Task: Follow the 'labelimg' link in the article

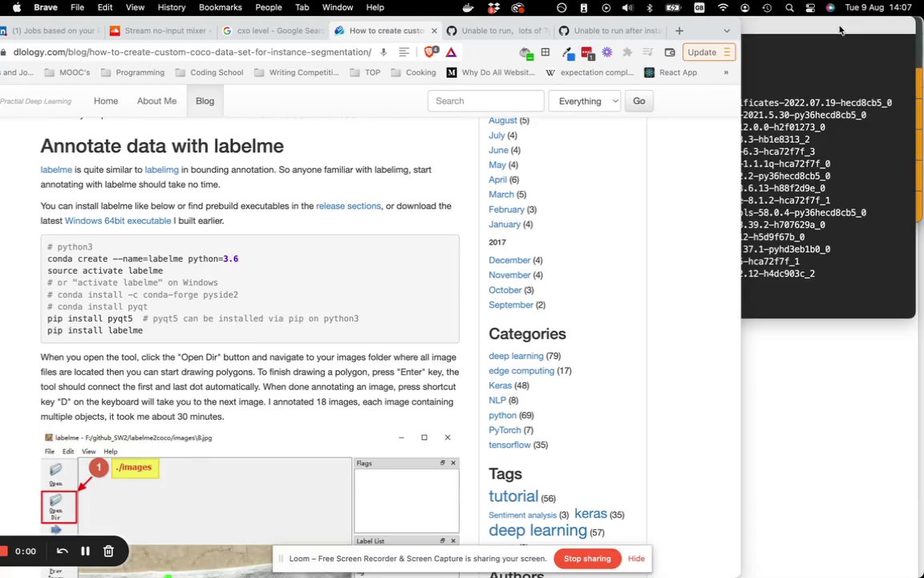Action: click(x=161, y=170)
